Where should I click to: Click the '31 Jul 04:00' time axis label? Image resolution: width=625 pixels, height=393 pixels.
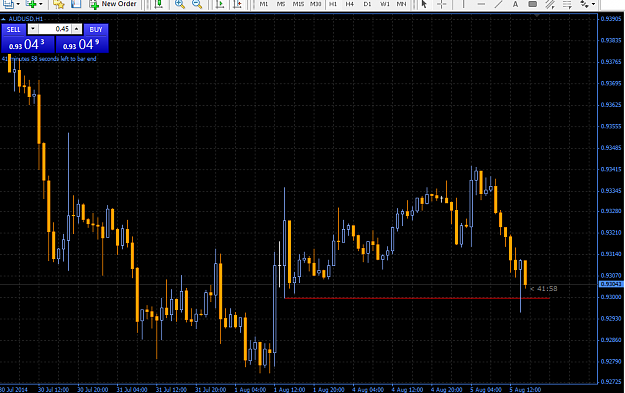[132, 389]
